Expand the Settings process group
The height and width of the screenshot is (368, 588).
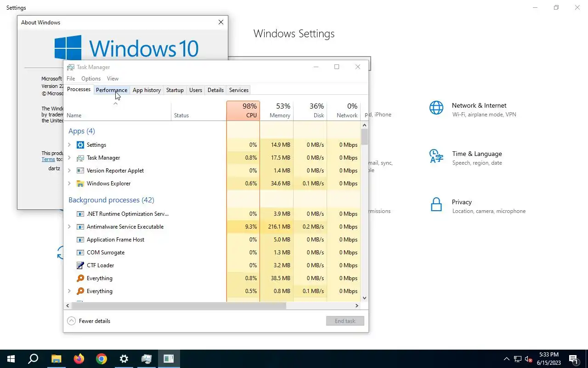[x=69, y=145]
